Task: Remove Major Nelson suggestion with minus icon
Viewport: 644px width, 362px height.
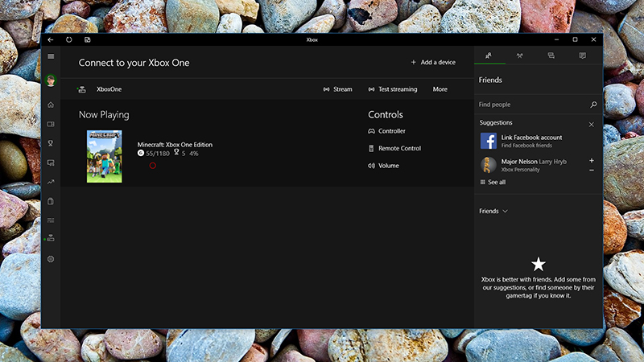Action: (592, 170)
